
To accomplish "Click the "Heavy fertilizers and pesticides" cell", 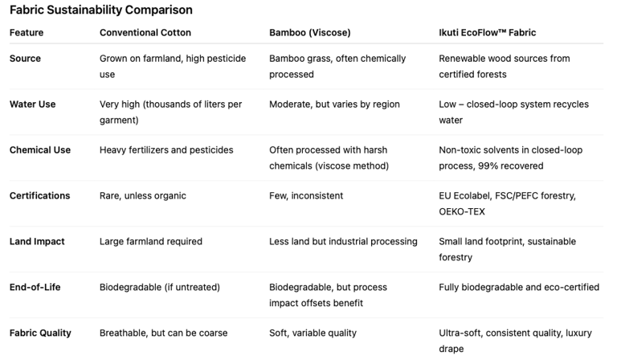I will pos(166,150).
